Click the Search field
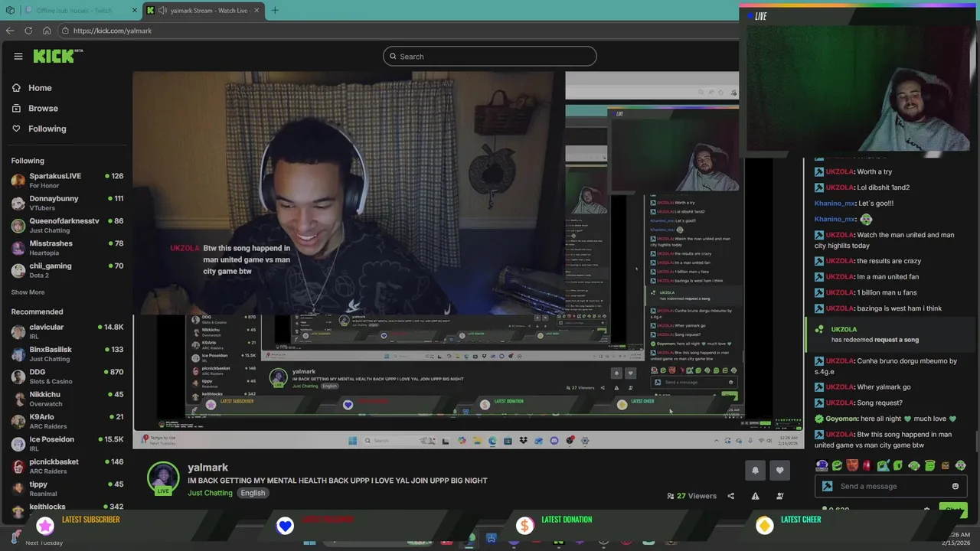The height and width of the screenshot is (551, 980). [490, 56]
